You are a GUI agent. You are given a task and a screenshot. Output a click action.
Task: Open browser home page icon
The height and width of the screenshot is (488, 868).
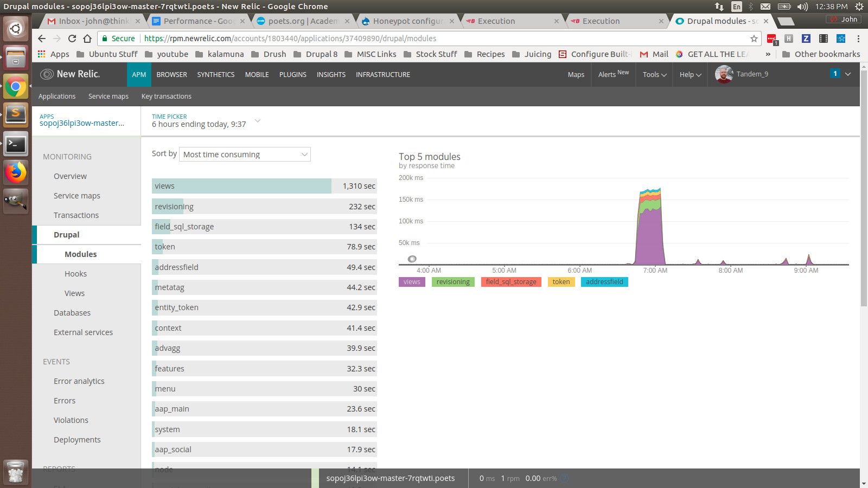pos(87,38)
